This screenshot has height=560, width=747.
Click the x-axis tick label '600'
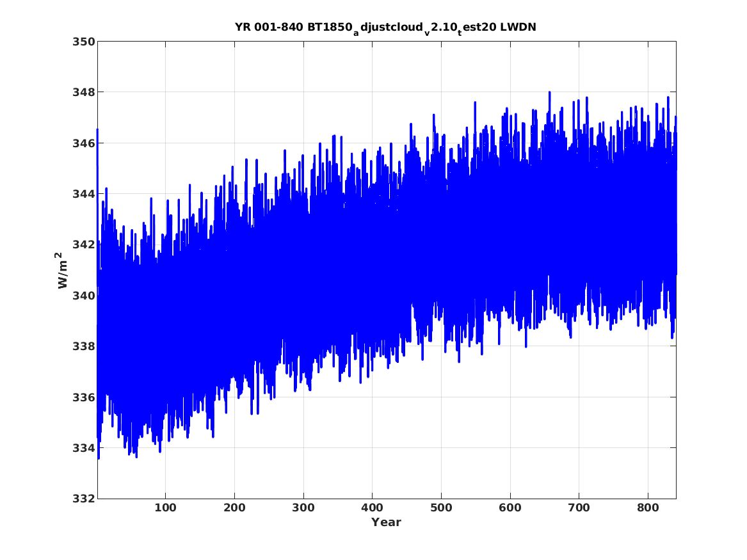point(510,508)
